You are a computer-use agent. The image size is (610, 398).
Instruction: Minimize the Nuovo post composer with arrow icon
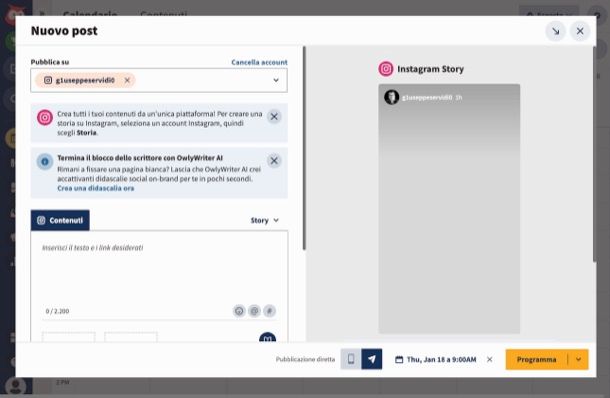tap(556, 31)
